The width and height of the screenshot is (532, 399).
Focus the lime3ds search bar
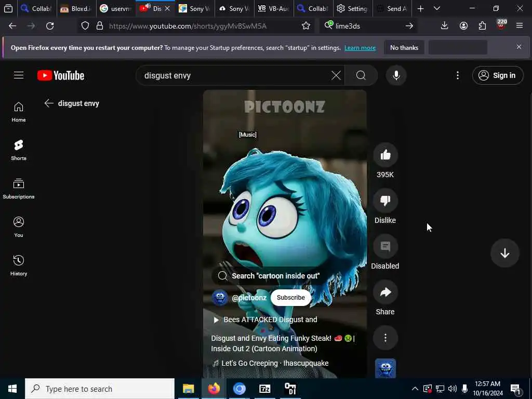click(x=368, y=26)
